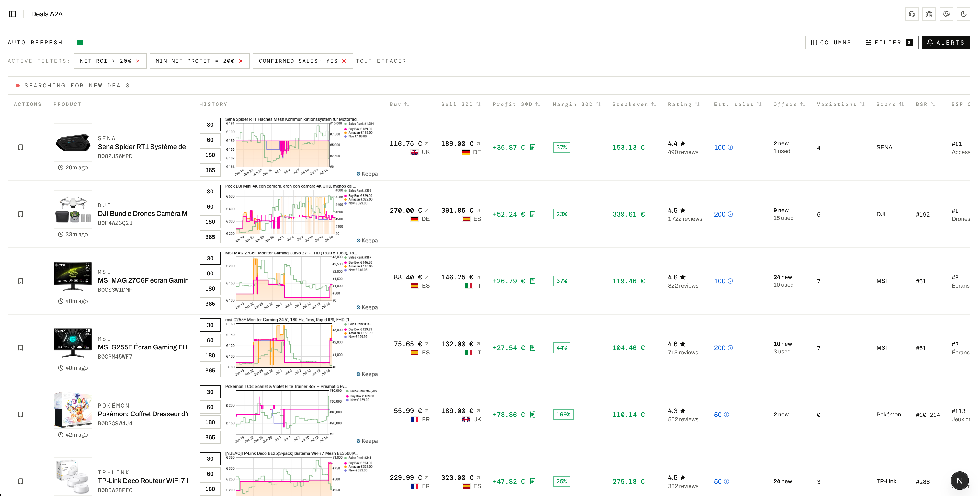Select 180-day history for MSI MAG 27C6F
The width and height of the screenshot is (980, 496).
(210, 289)
